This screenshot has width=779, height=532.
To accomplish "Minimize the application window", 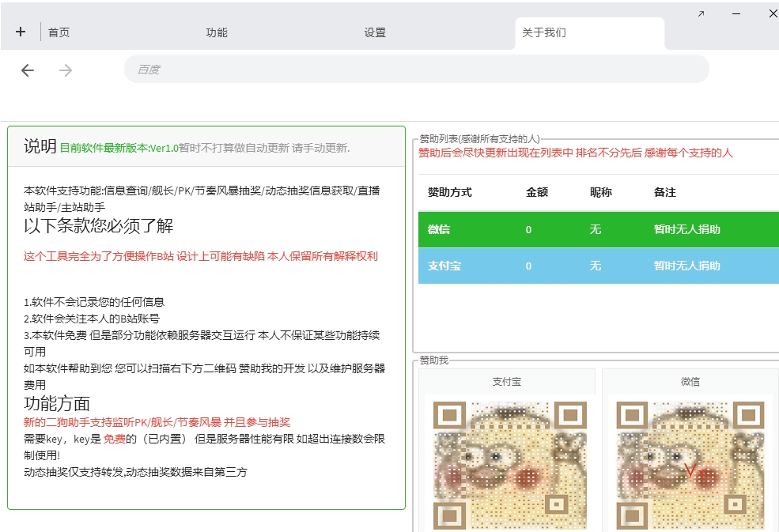I will pos(736,14).
